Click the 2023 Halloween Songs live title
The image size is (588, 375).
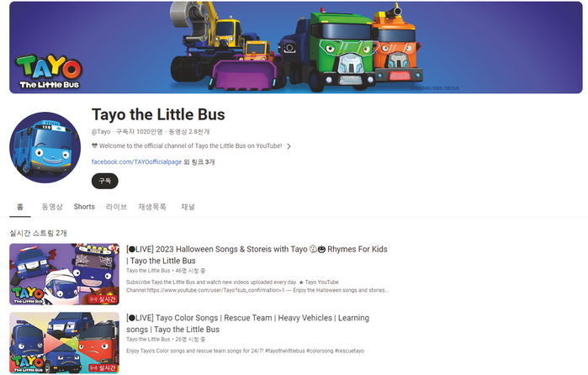tap(257, 255)
